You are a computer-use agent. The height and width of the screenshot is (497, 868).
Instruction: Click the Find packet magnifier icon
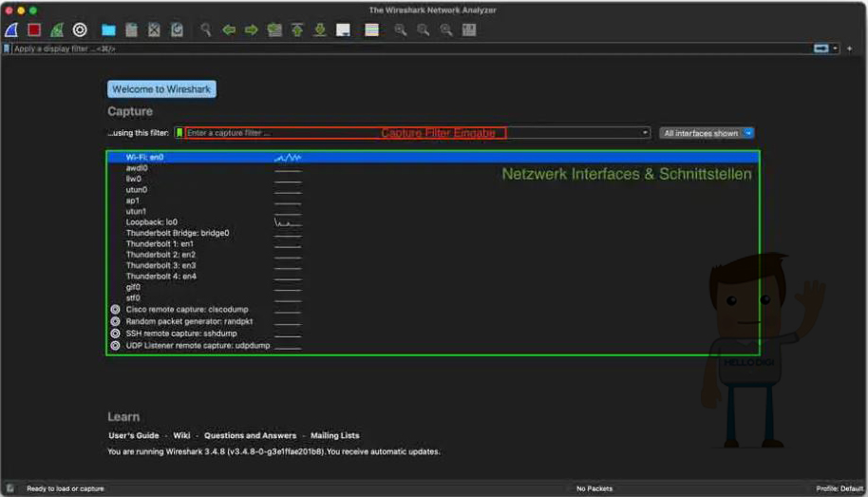click(205, 30)
